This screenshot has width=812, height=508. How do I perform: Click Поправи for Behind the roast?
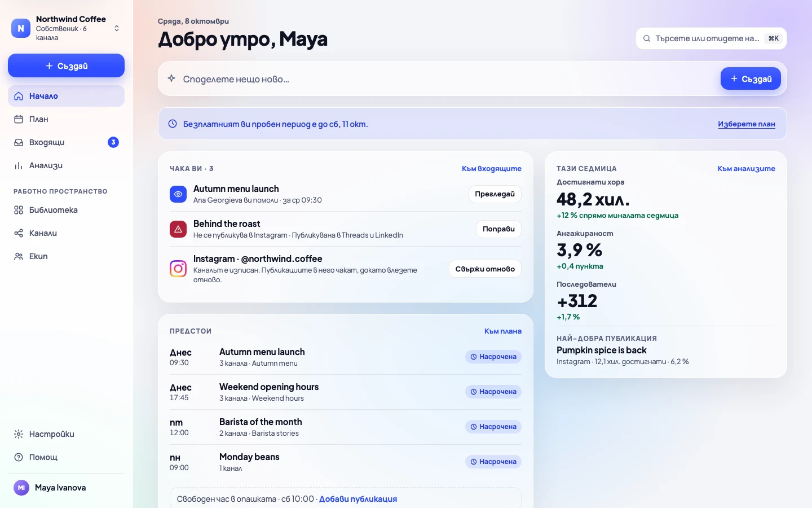click(x=499, y=229)
